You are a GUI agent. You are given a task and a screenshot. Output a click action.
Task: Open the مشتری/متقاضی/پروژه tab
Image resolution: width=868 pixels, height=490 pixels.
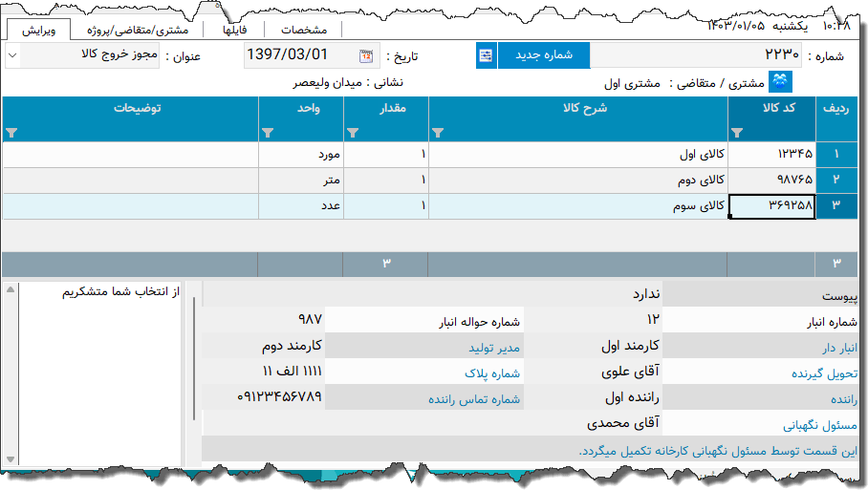click(138, 30)
